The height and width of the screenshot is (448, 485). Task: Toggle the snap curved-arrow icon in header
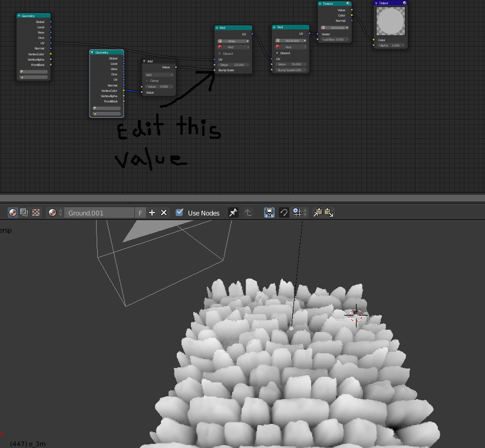tap(283, 213)
